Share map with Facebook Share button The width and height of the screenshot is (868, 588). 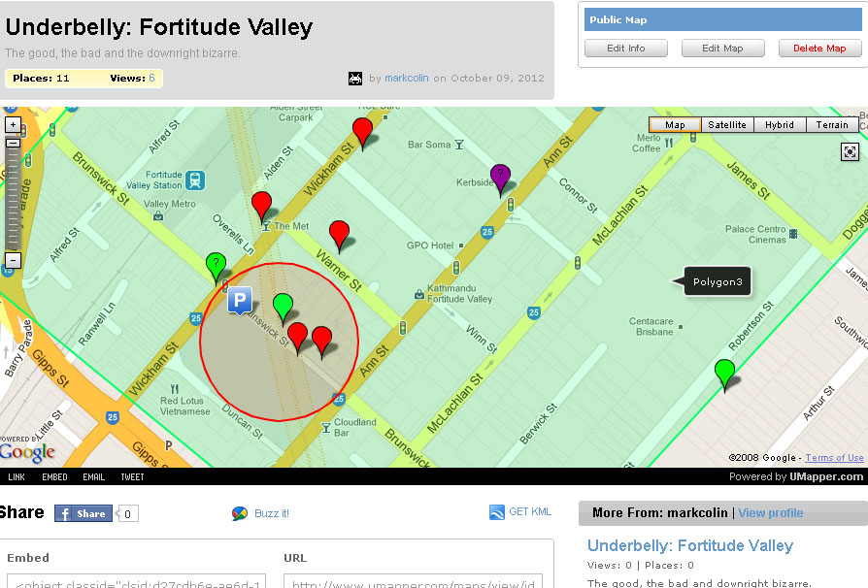pos(83,513)
